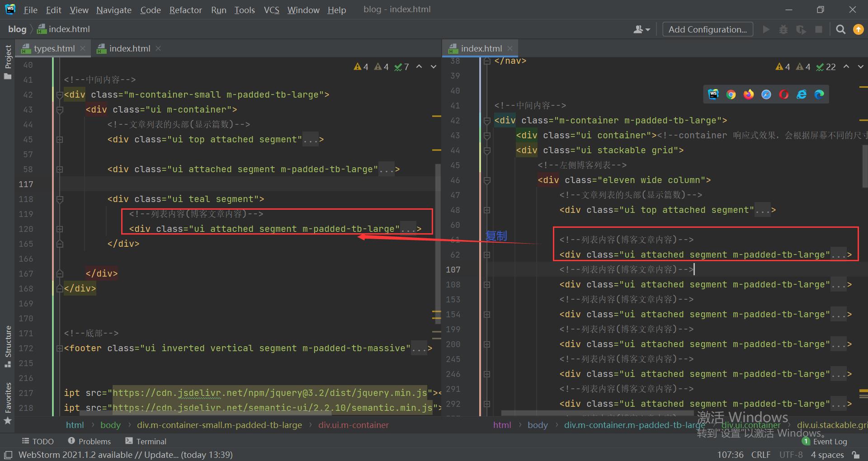Viewport: 868px width, 461px height.
Task: Open the TODO tool window
Action: click(38, 442)
